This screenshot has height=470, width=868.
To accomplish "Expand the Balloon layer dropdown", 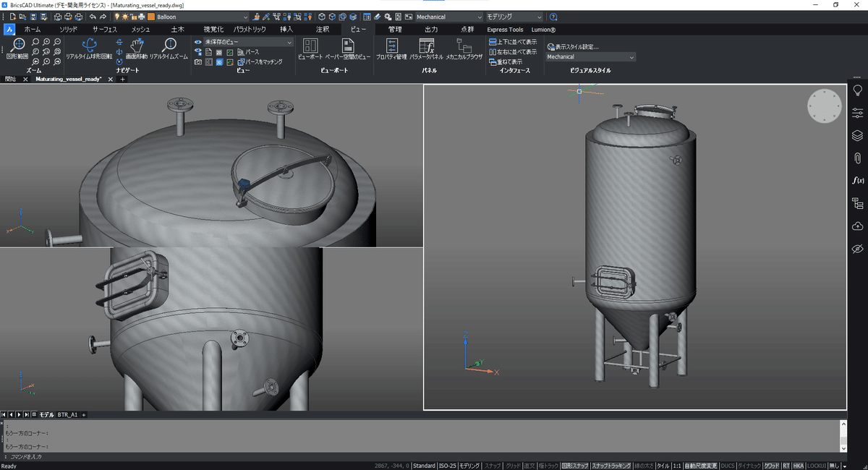I will click(x=244, y=17).
